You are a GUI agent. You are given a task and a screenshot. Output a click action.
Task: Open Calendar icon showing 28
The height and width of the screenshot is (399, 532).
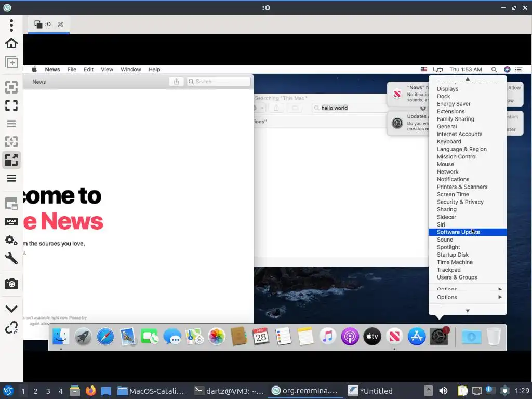point(261,337)
